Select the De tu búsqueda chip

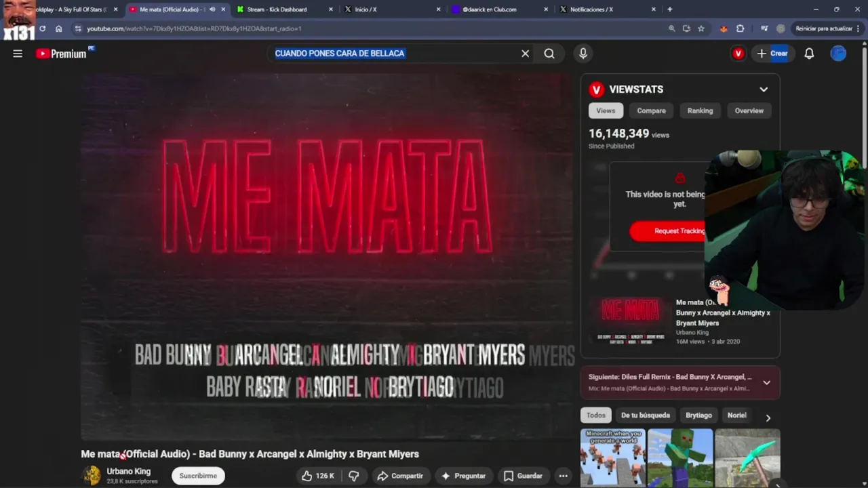[646, 415]
